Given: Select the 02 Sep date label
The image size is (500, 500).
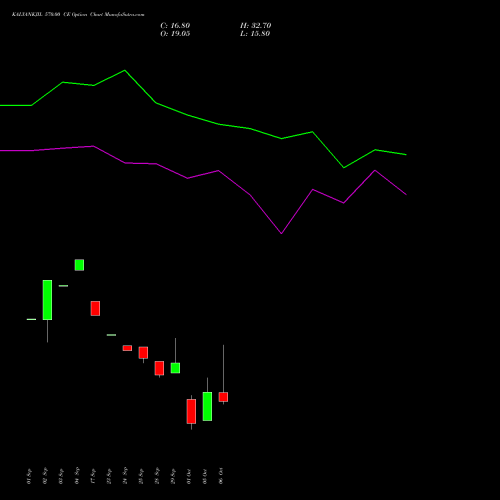Looking at the screenshot, I should tap(45, 476).
